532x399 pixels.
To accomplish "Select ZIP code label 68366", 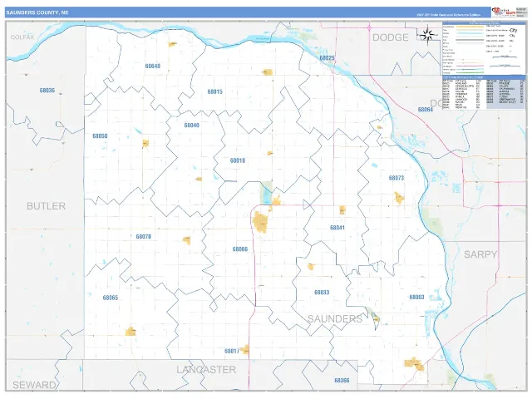I will click(x=342, y=381).
